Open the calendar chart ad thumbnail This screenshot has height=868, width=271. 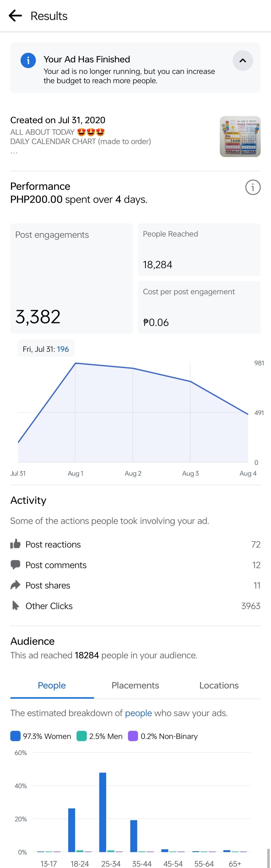240,136
